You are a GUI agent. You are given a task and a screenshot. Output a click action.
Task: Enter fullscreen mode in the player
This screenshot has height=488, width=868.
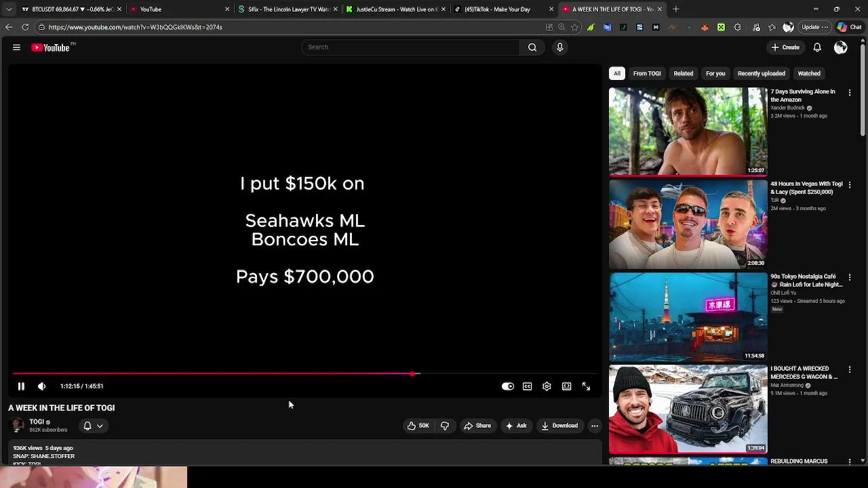point(587,386)
